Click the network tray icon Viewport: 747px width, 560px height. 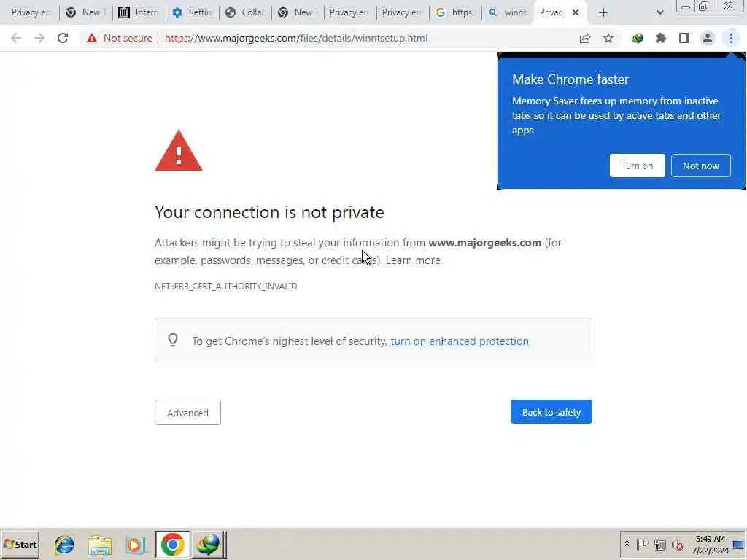[x=659, y=544]
